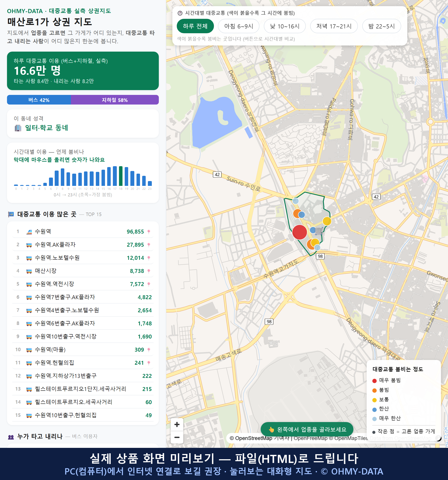Click the value "4,822" in the list

145,297
